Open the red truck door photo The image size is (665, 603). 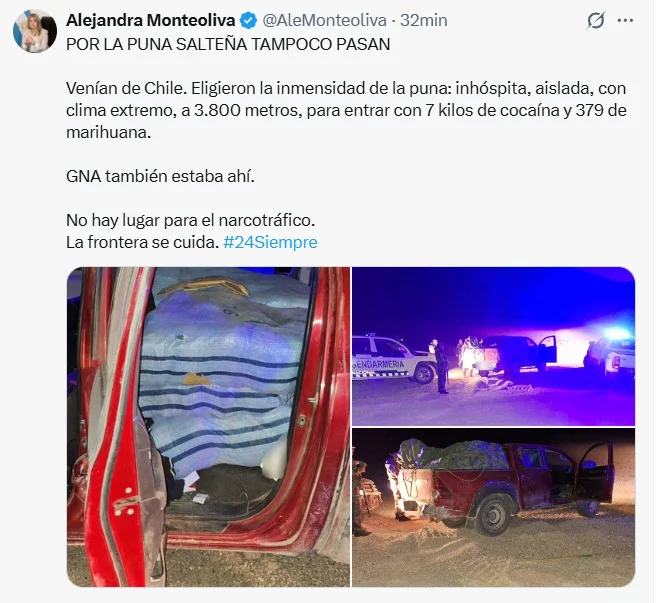click(209, 427)
